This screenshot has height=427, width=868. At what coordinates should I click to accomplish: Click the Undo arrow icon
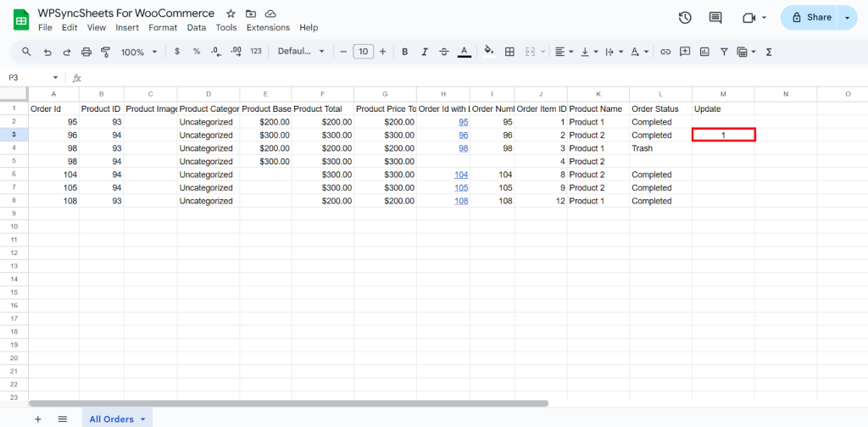click(47, 52)
